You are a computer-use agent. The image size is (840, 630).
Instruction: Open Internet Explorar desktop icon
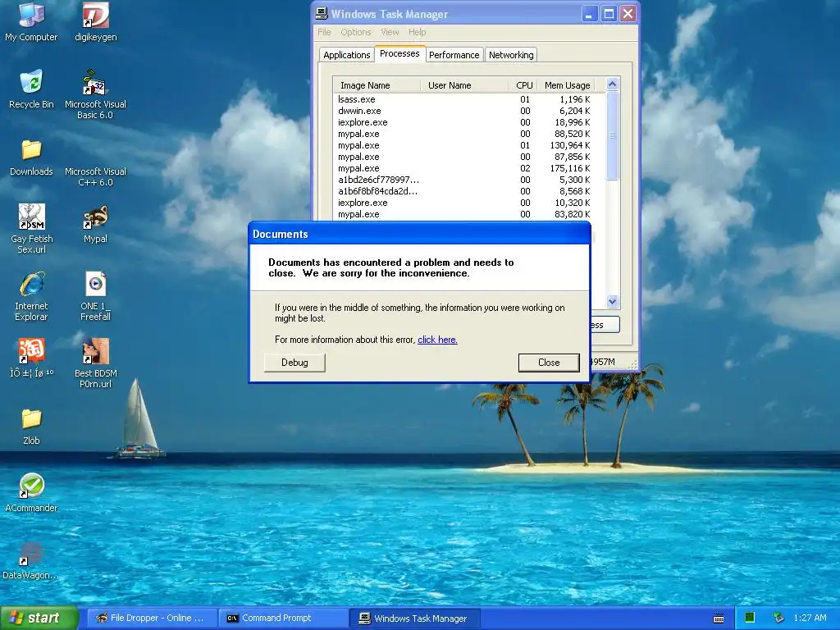coord(31,296)
